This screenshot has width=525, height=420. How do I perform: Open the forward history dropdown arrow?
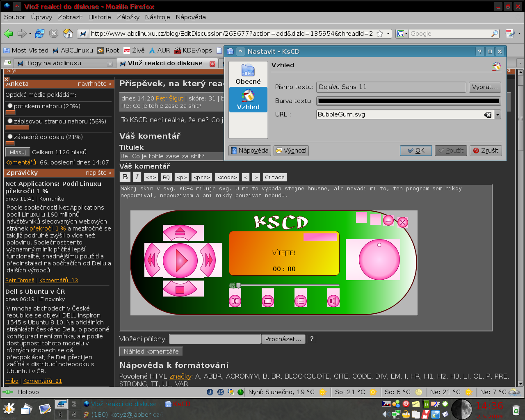(30, 34)
